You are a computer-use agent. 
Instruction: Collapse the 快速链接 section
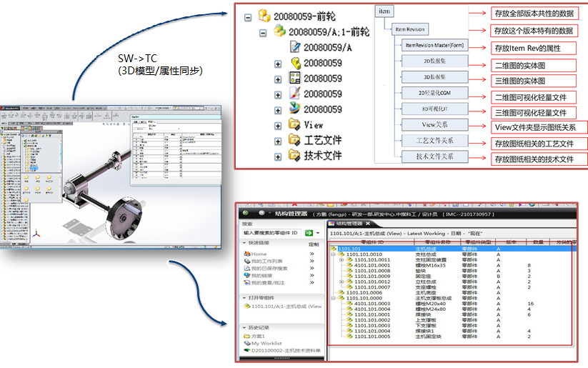(244, 244)
